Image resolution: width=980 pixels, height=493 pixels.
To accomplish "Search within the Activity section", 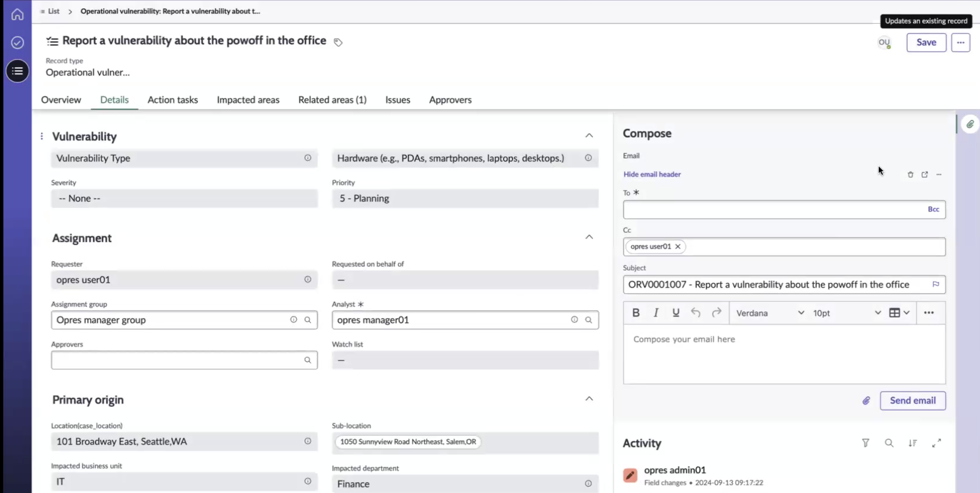I will [x=889, y=443].
